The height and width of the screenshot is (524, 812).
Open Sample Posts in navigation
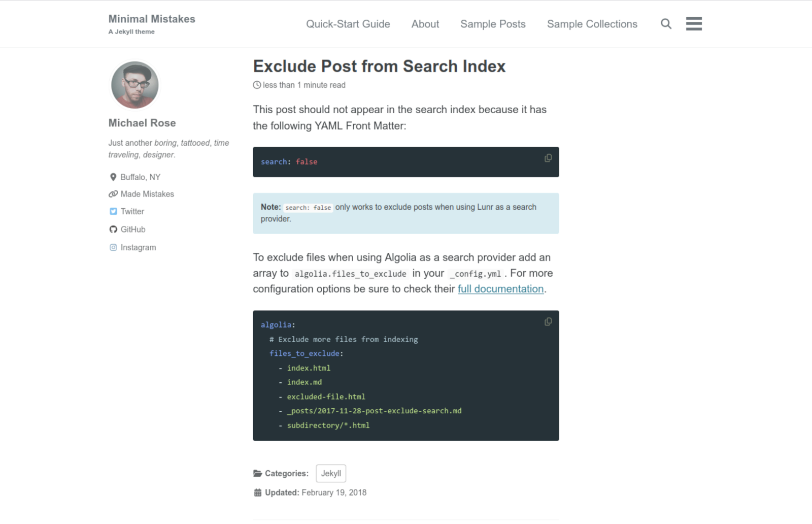[493, 24]
